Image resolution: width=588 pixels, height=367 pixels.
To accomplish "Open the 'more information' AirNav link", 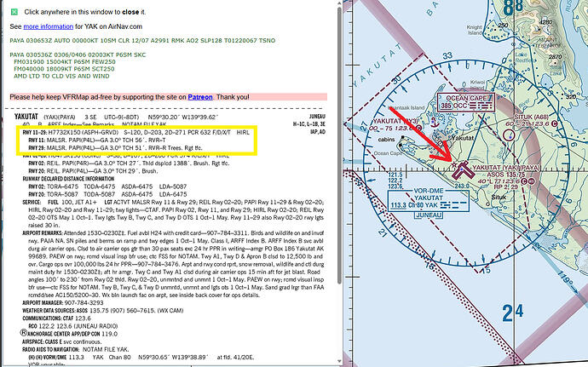I will coord(48,26).
